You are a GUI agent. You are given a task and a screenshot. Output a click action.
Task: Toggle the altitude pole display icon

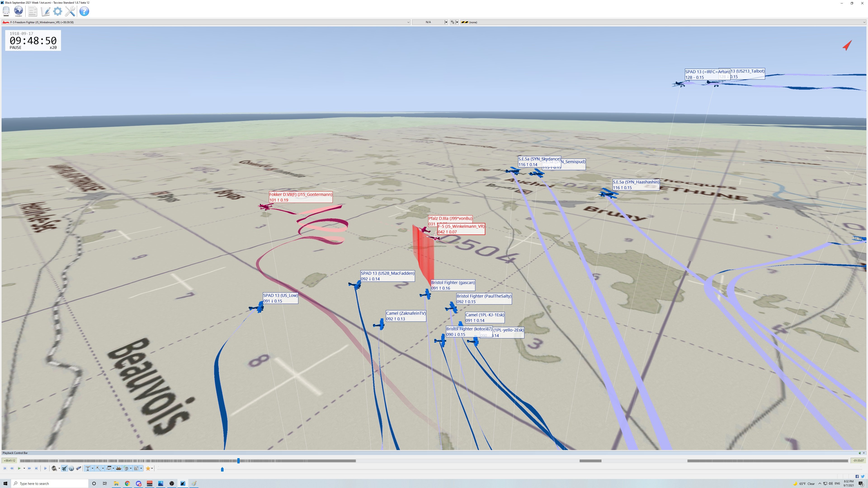(88, 468)
